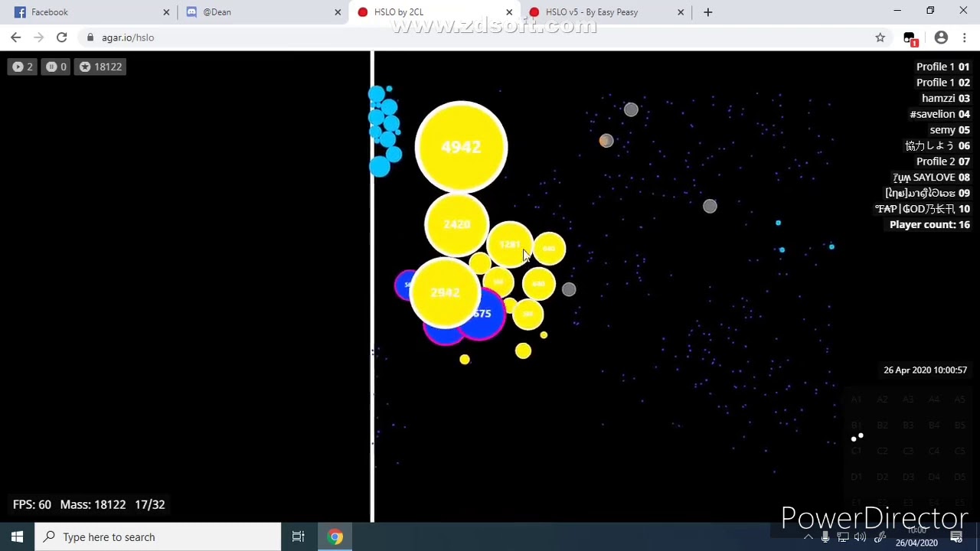This screenshot has width=980, height=551.
Task: Open the Chrome profile avatar
Action: [x=941, y=37]
